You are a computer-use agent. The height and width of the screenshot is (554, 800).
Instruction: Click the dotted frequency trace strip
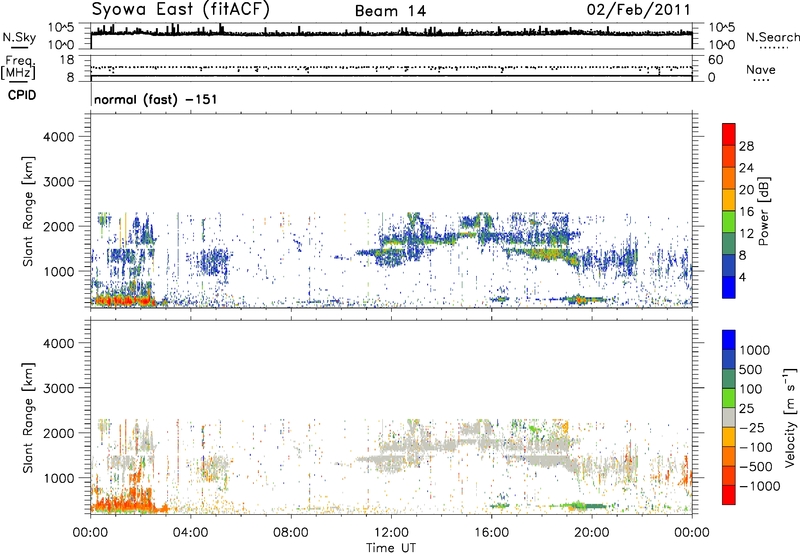click(x=391, y=68)
